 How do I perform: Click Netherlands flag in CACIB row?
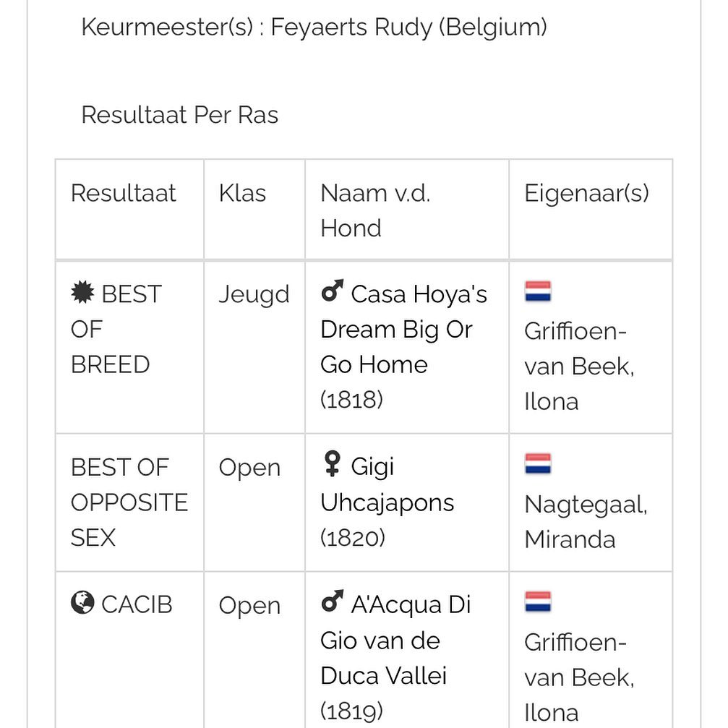(538, 602)
